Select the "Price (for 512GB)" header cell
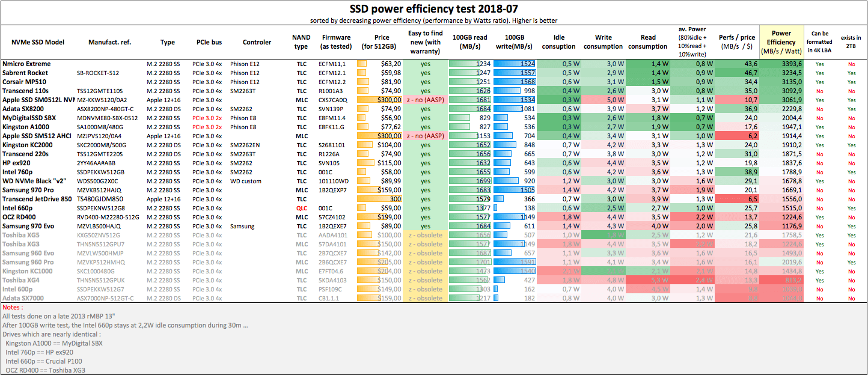The width and height of the screenshot is (868, 375). point(380,42)
